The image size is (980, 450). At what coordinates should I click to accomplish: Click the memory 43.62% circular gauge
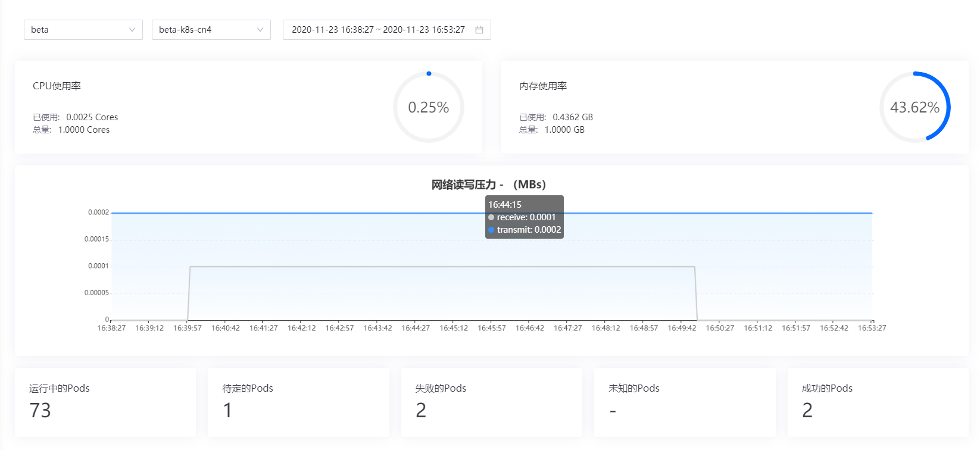click(x=915, y=107)
